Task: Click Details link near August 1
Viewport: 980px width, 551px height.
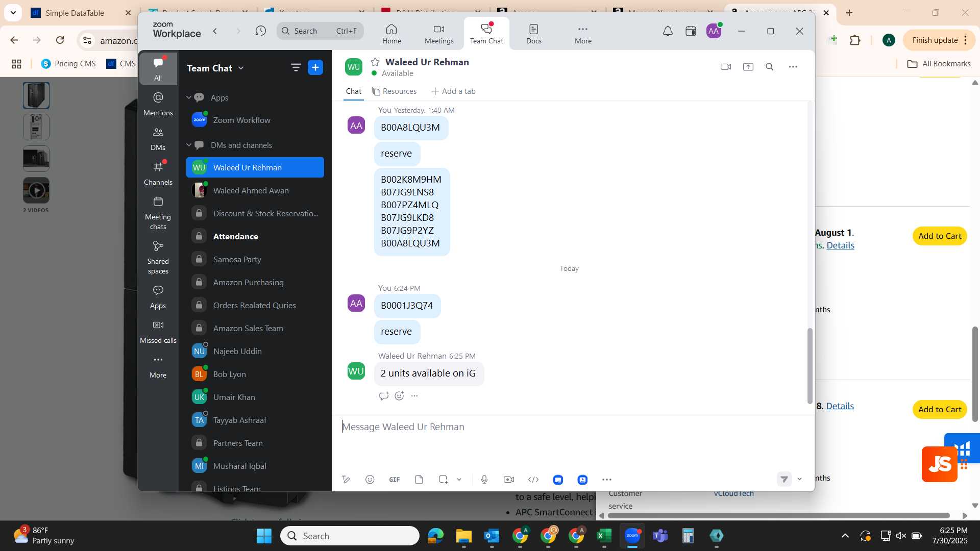Action: click(x=840, y=245)
